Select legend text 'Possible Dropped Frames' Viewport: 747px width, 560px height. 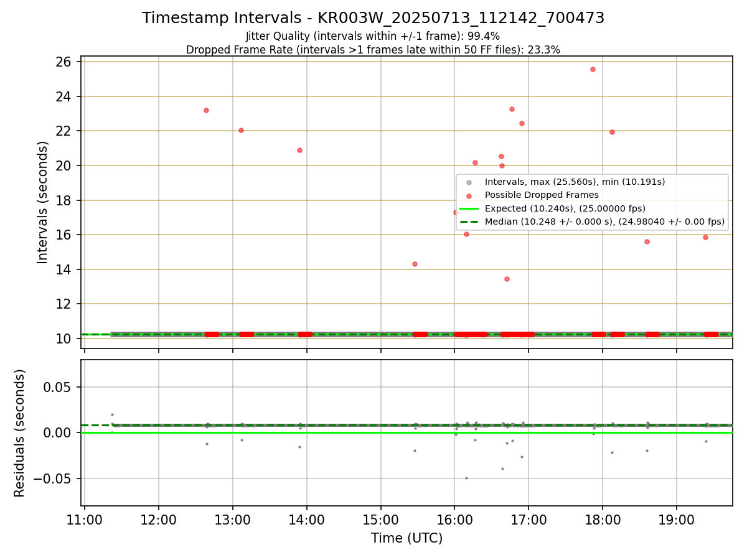542,195
